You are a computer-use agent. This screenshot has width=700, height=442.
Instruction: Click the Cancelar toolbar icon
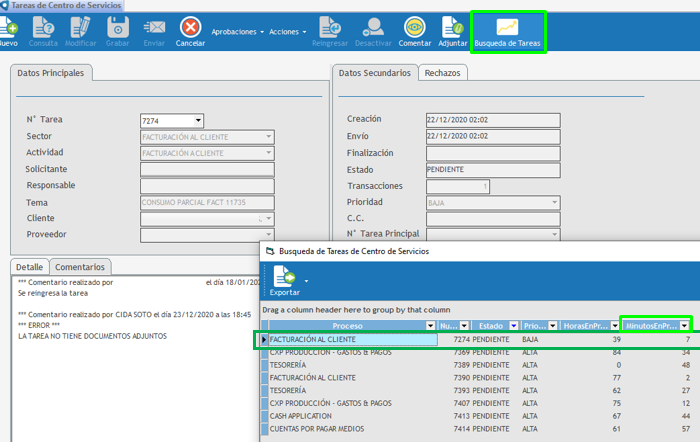[190, 27]
